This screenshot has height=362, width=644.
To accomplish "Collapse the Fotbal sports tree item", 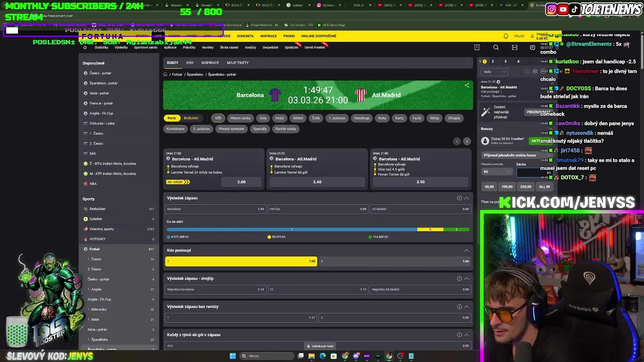I will (119, 249).
